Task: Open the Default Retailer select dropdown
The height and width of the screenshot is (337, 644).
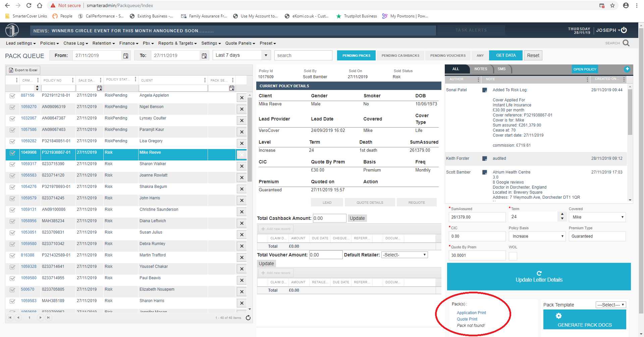Action: click(x=405, y=255)
